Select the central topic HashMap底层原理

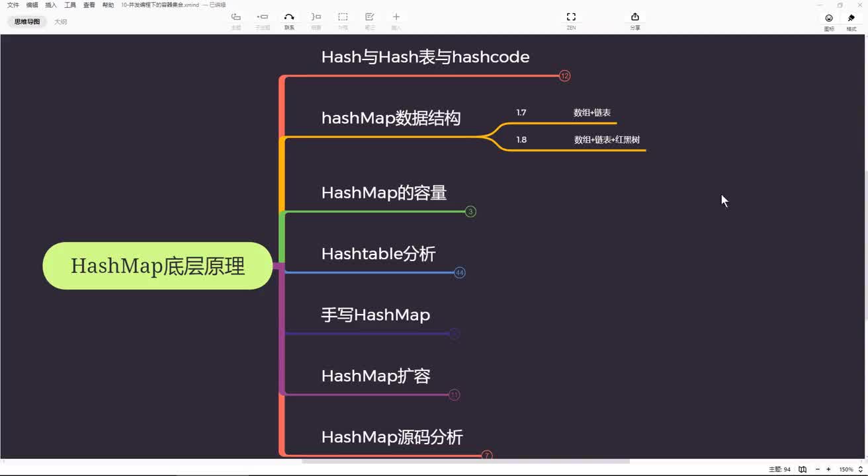click(157, 266)
